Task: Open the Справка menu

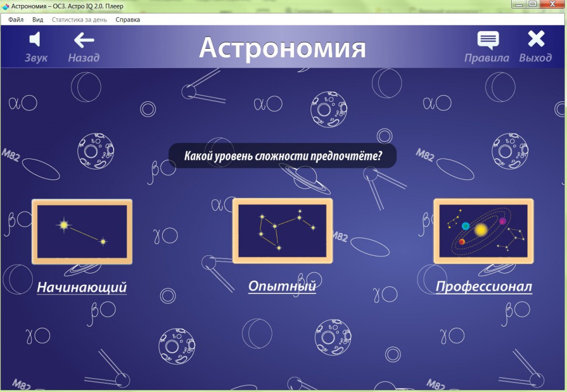Action: tap(128, 19)
